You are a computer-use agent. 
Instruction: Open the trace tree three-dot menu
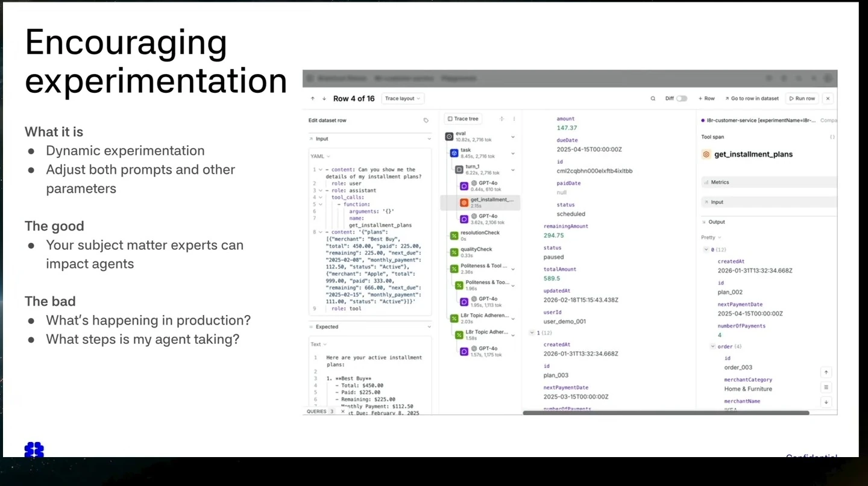(x=514, y=119)
